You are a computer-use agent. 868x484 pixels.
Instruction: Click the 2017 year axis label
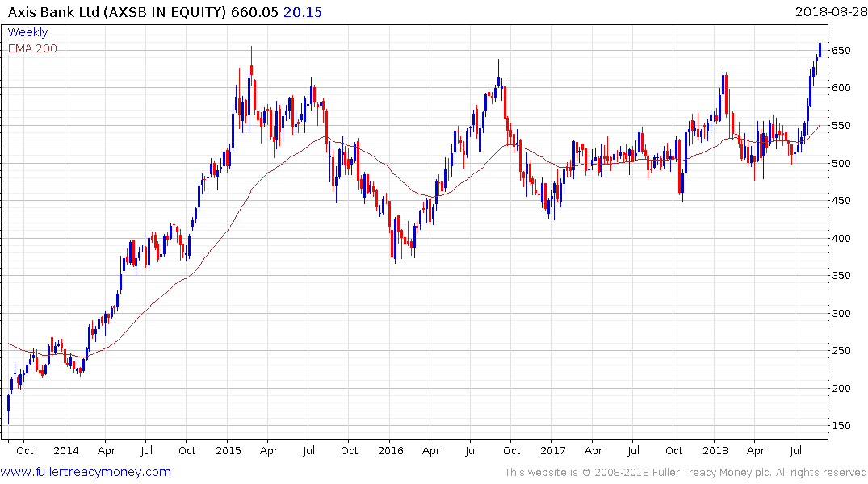552,450
